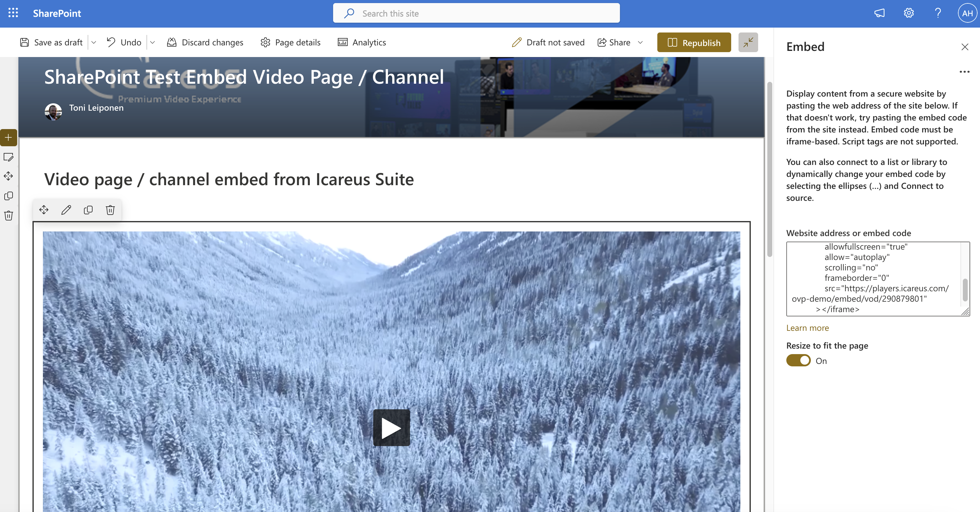The image size is (980, 512).
Task: Open Page details
Action: 291,42
